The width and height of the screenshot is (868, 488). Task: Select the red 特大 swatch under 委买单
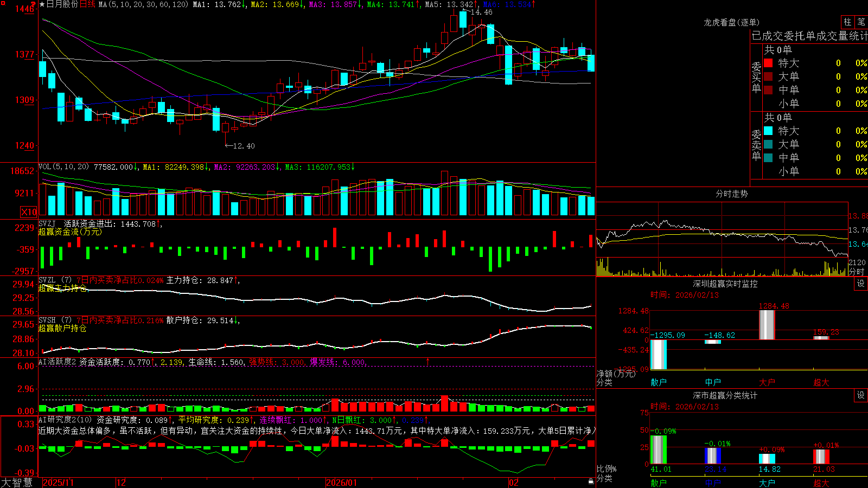coord(768,63)
